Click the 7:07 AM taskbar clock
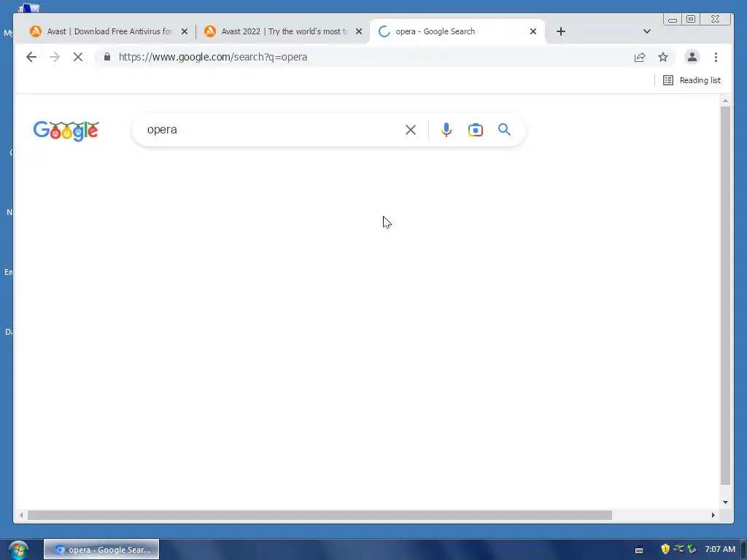The width and height of the screenshot is (747, 560). 720,550
